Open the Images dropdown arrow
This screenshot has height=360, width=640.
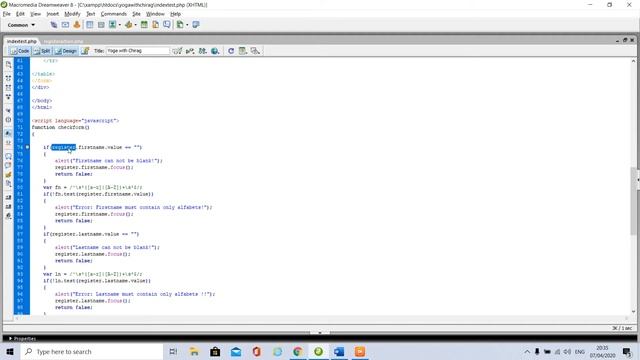120,25
